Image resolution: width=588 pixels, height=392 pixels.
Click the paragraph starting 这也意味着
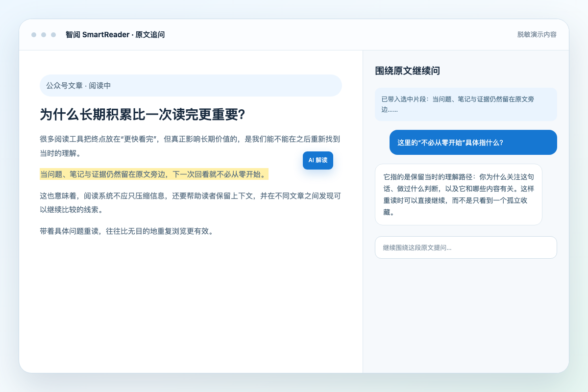(191, 203)
